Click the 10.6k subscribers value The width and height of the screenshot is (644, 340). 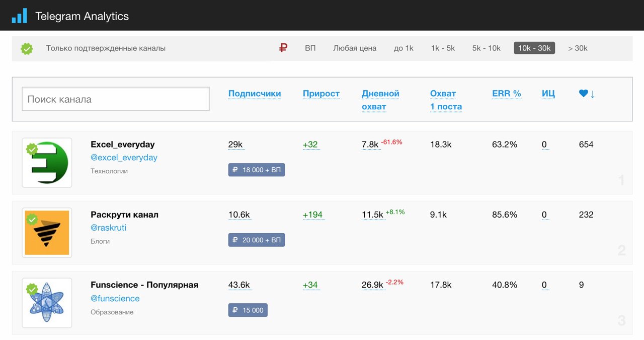tap(239, 215)
